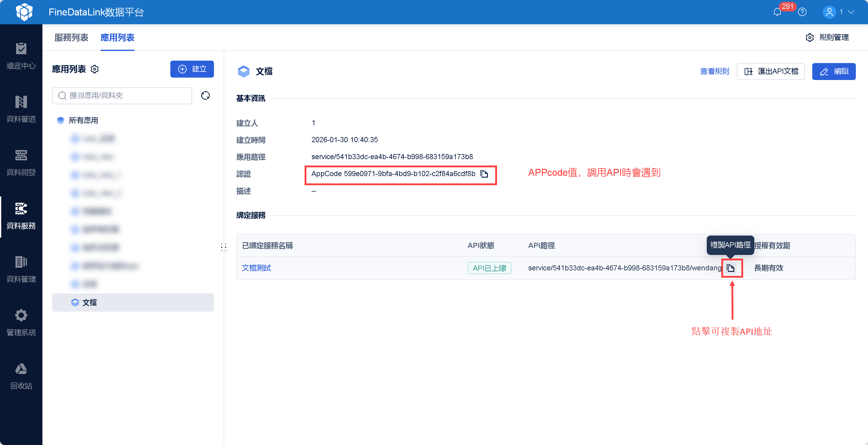Copy the API path icon
Image resolution: width=868 pixels, height=445 pixels.
point(730,268)
